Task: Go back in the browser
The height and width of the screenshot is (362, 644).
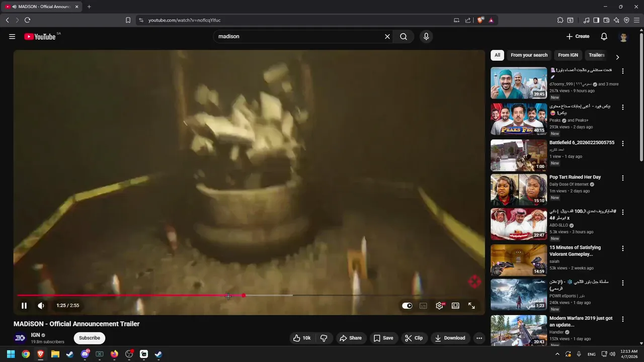Action: coord(7,20)
